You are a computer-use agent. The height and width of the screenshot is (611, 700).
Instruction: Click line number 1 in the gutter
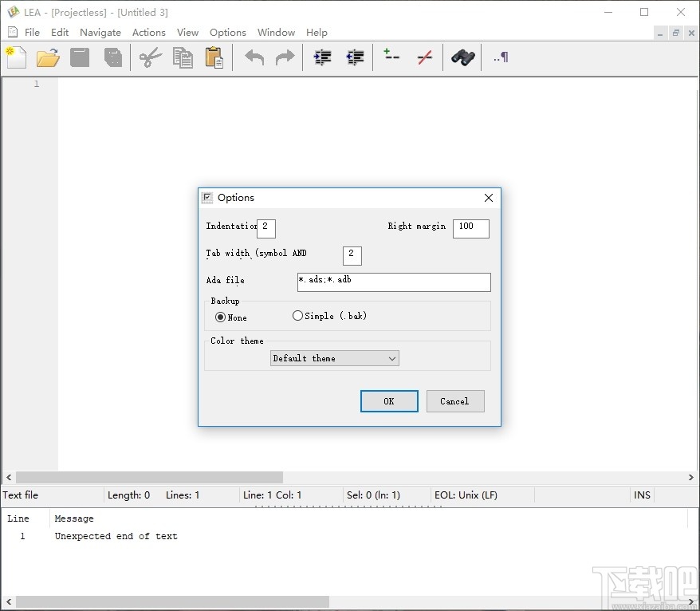[x=37, y=84]
